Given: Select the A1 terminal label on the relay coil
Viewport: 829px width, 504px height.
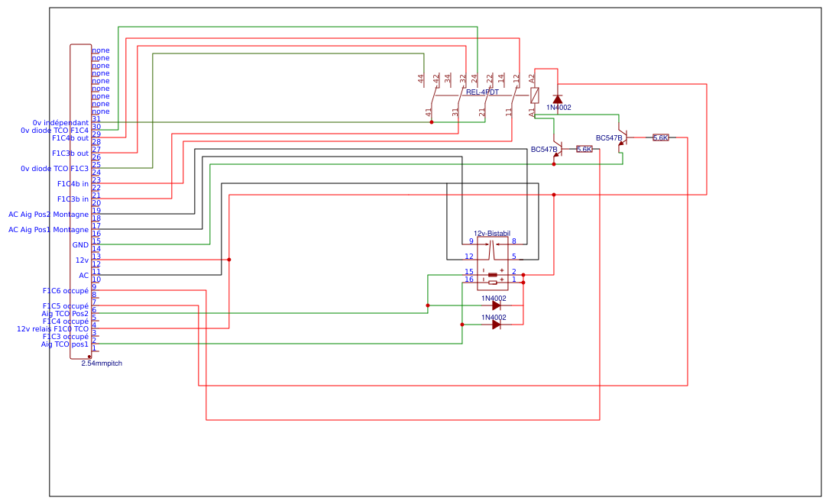Looking at the screenshot, I should coord(532,112).
